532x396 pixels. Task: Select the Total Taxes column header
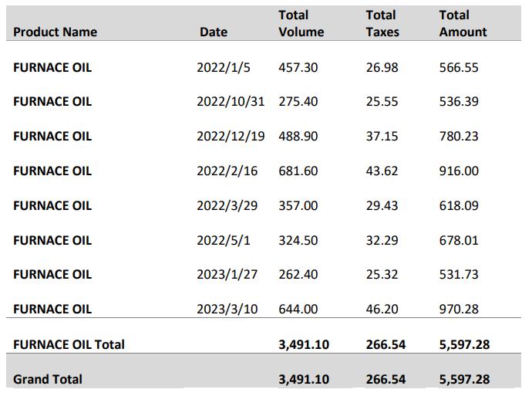point(382,23)
